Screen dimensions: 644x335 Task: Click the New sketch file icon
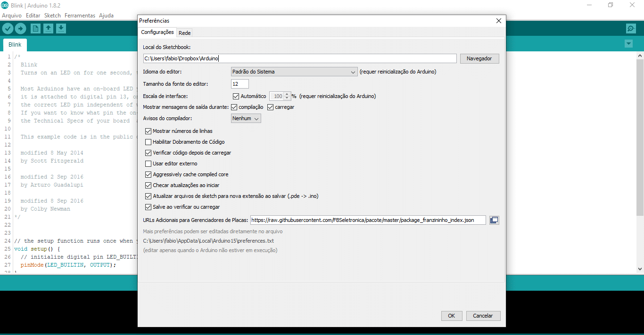(x=35, y=29)
